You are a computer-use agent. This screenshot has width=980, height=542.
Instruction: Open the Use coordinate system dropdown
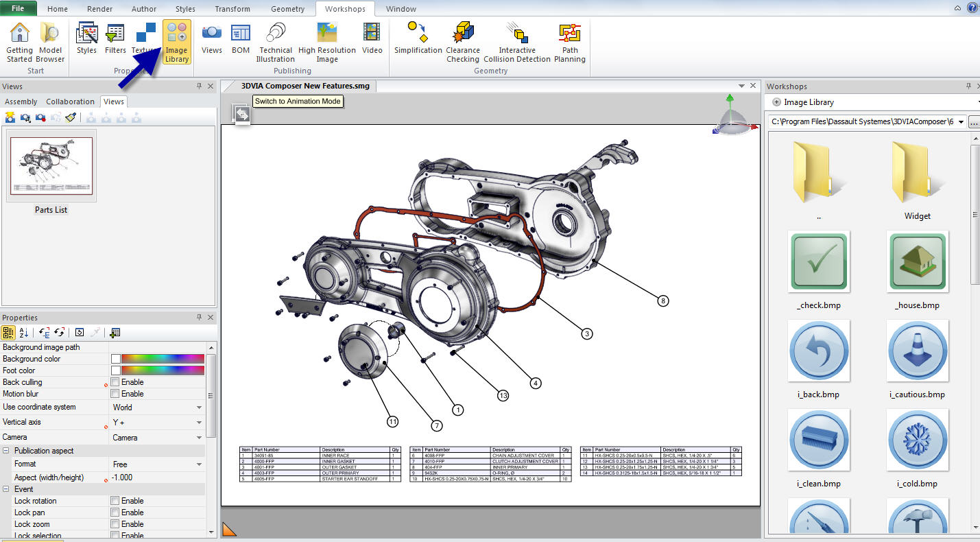tap(199, 408)
